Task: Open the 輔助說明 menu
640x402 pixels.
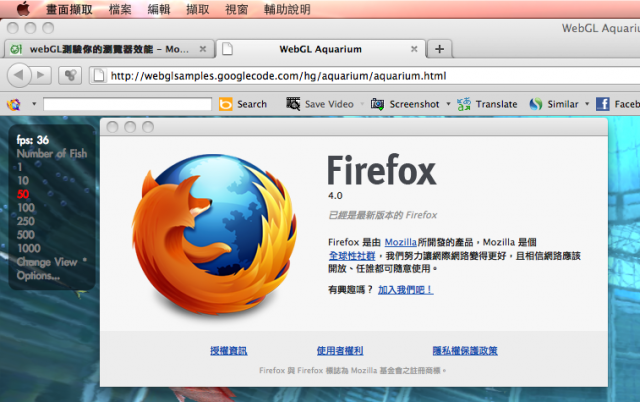Action: (287, 9)
